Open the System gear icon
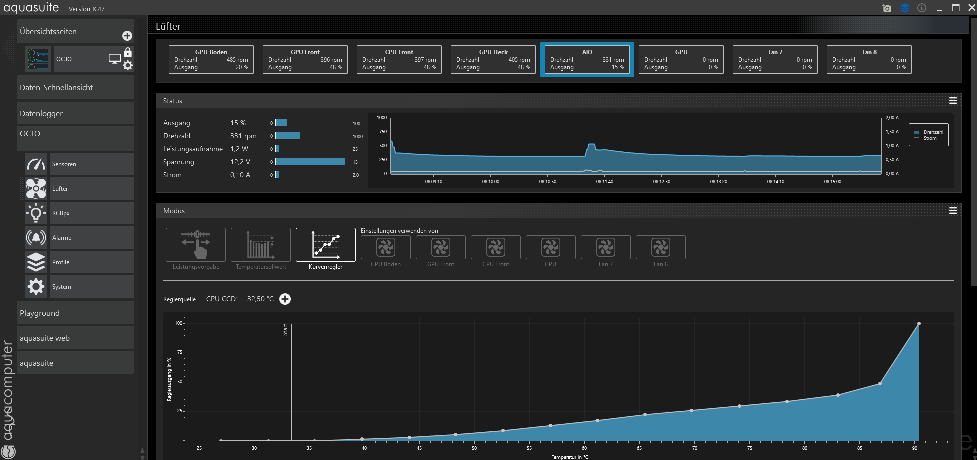Viewport: 977px width, 460px height. click(x=36, y=287)
